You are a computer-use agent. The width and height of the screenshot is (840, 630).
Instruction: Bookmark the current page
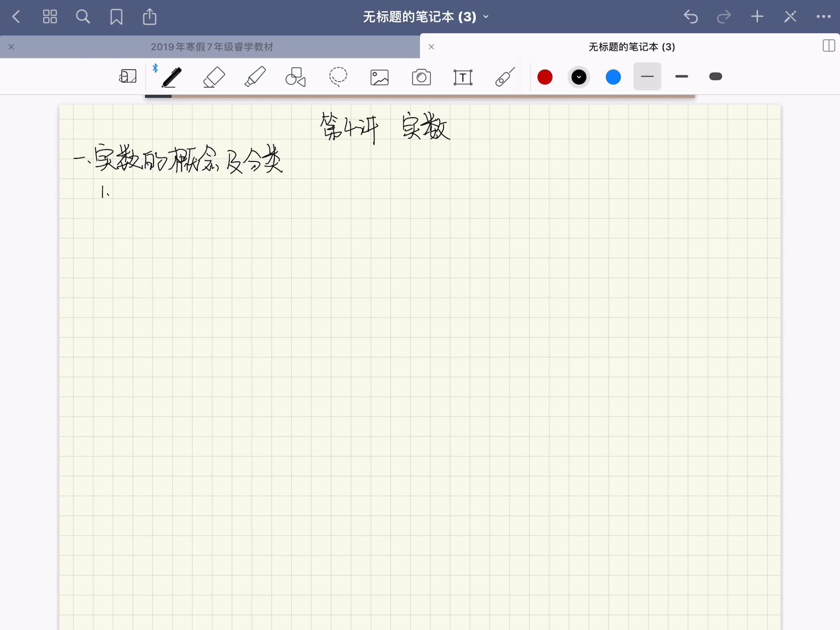pyautogui.click(x=116, y=17)
